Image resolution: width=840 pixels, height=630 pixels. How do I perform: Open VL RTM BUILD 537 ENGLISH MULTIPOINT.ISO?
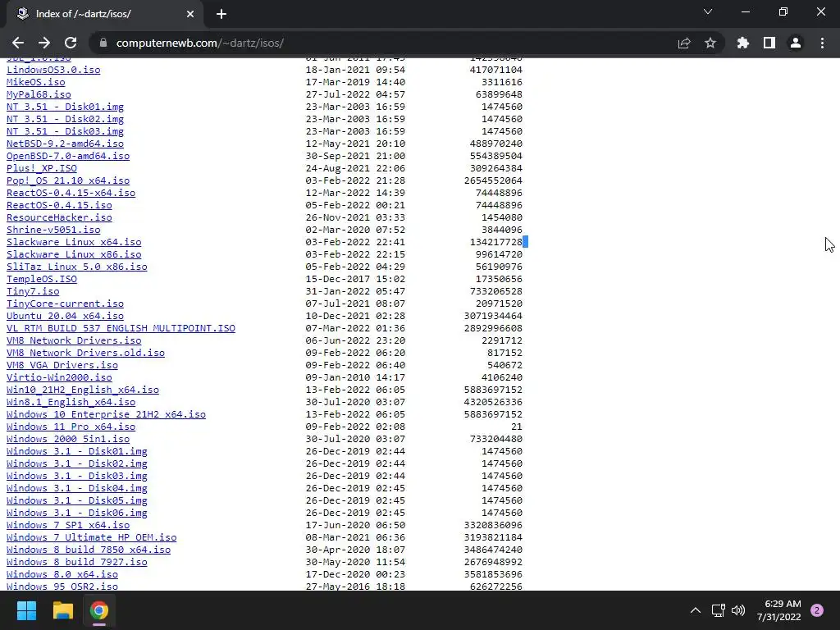(x=121, y=328)
